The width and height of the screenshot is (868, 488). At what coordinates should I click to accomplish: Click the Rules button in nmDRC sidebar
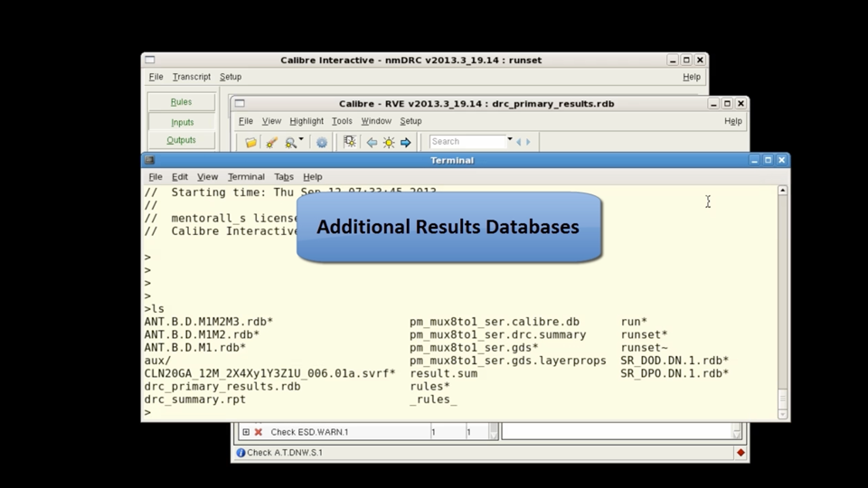tap(181, 102)
